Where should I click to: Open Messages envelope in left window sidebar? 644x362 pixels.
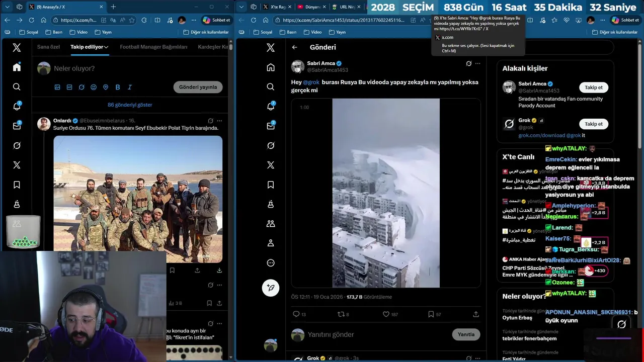coord(17,126)
